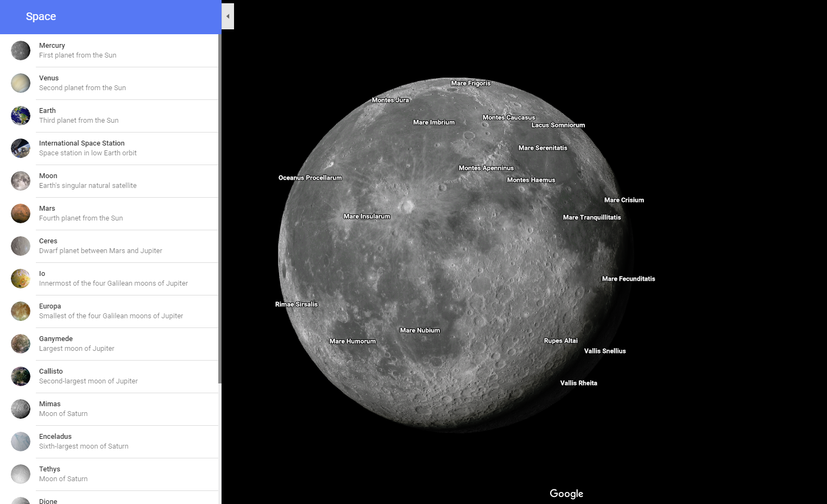Click the Io moon thumbnail icon
827x504 pixels.
(x=21, y=279)
